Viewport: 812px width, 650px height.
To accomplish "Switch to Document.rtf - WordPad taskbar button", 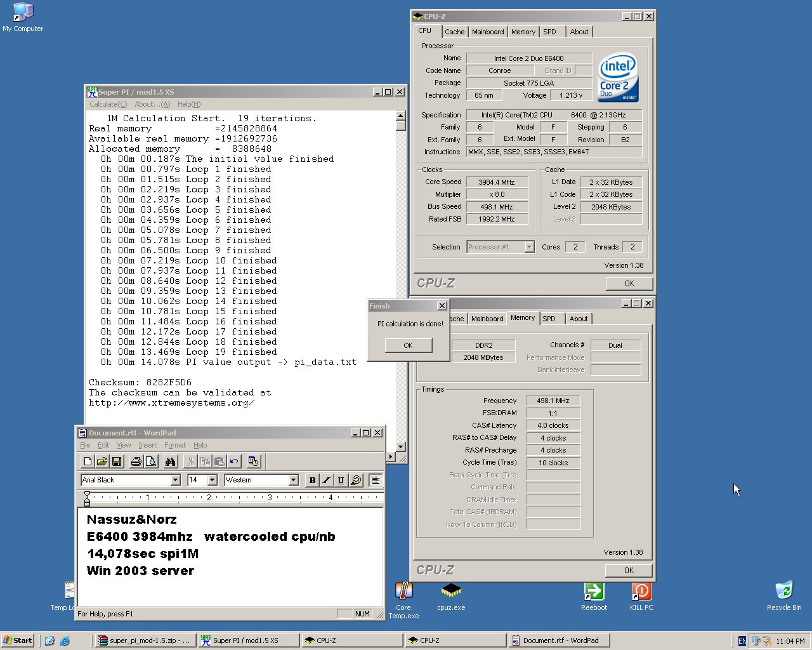I will (559, 640).
